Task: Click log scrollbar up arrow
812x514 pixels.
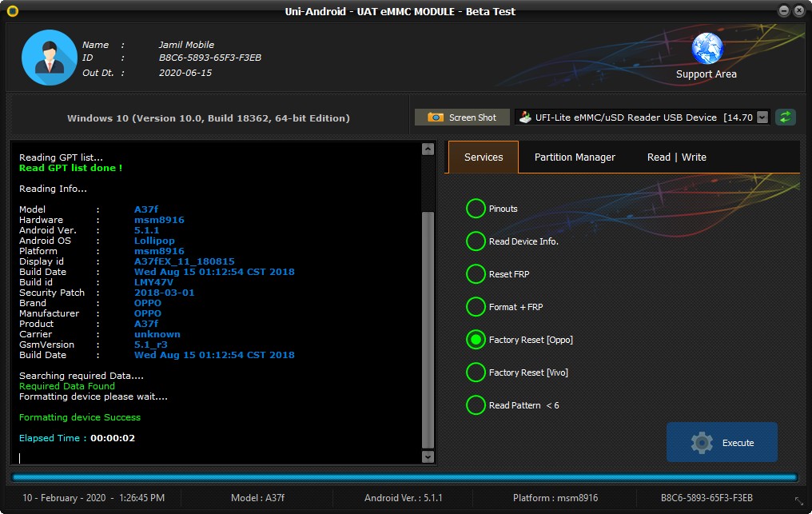Action: pos(428,149)
